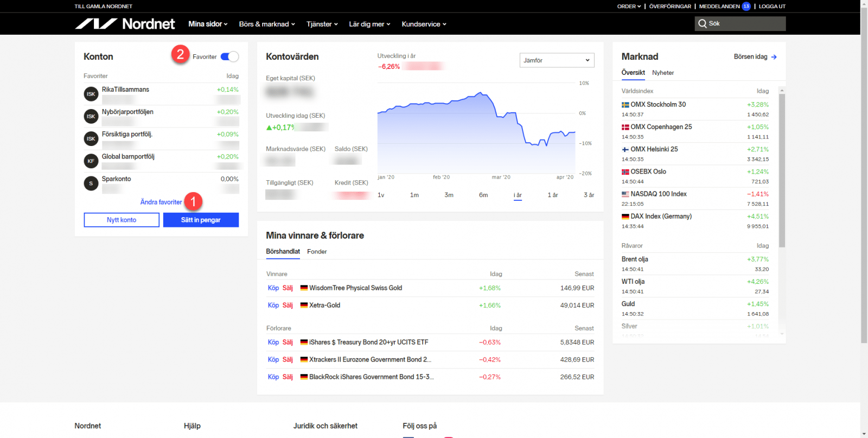
Task: Expand the ORDER dropdown in top bar
Action: pos(629,7)
